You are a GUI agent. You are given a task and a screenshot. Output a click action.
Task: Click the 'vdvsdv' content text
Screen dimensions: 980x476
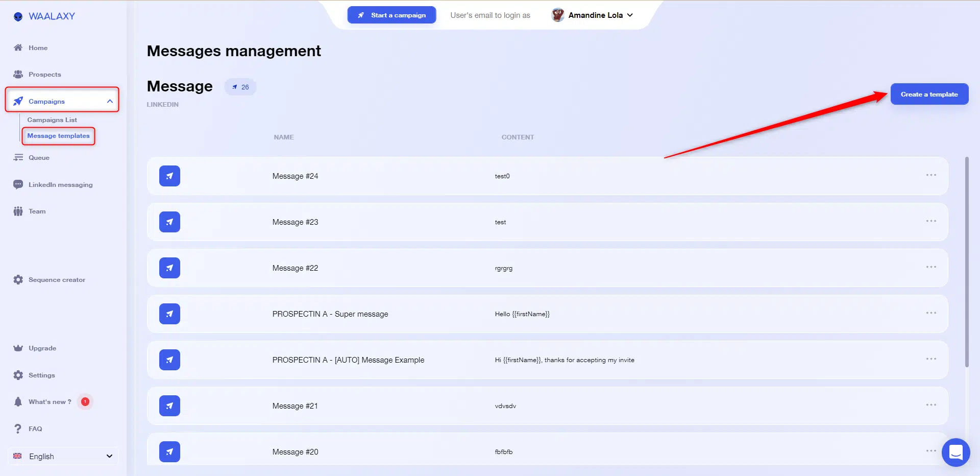coord(505,406)
